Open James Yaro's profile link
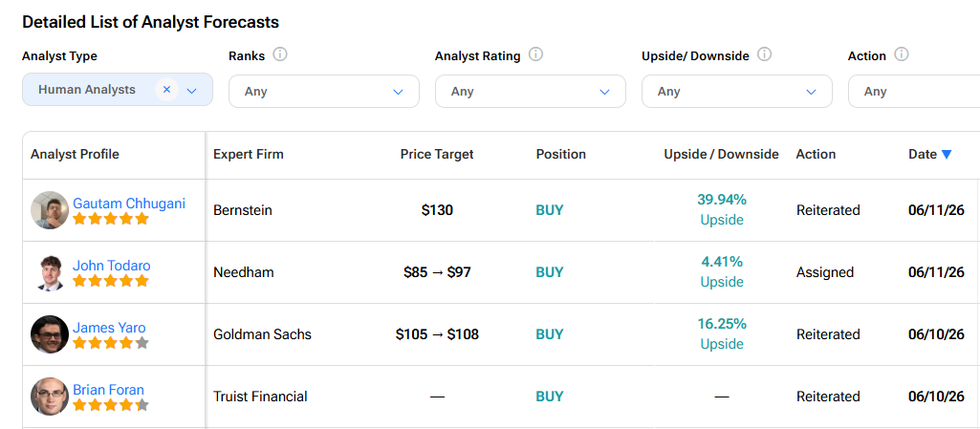This screenshot has height=429, width=980. coord(109,327)
